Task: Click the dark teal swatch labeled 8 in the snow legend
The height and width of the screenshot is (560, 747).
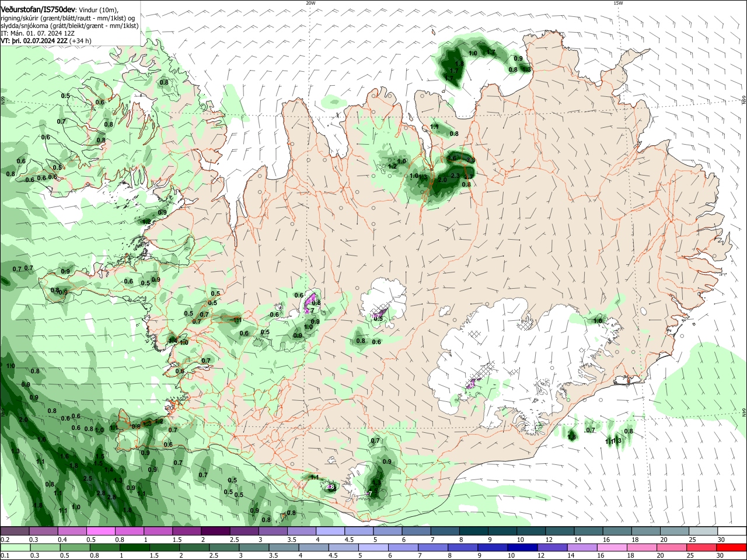Action: [474, 531]
